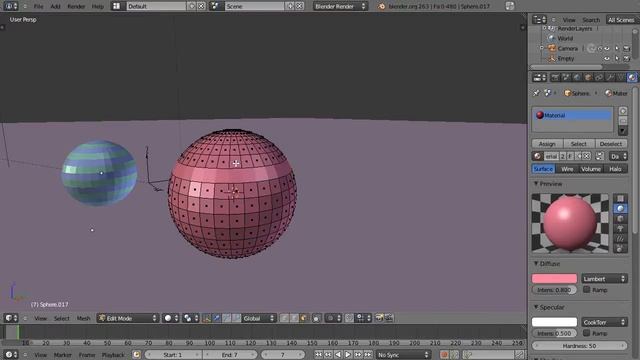This screenshot has height=360, width=640.
Task: Click the Deselect button
Action: (x=611, y=144)
